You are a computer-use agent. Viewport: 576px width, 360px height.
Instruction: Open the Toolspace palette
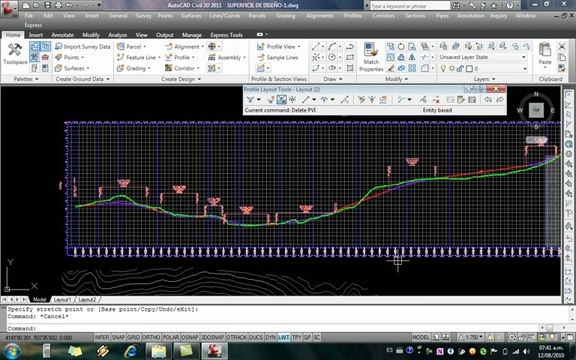click(x=15, y=54)
